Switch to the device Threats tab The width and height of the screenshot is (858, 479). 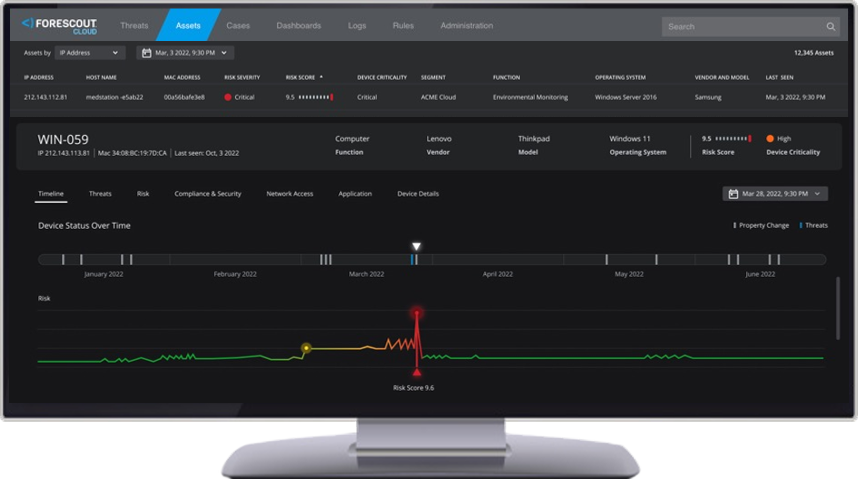coord(100,194)
